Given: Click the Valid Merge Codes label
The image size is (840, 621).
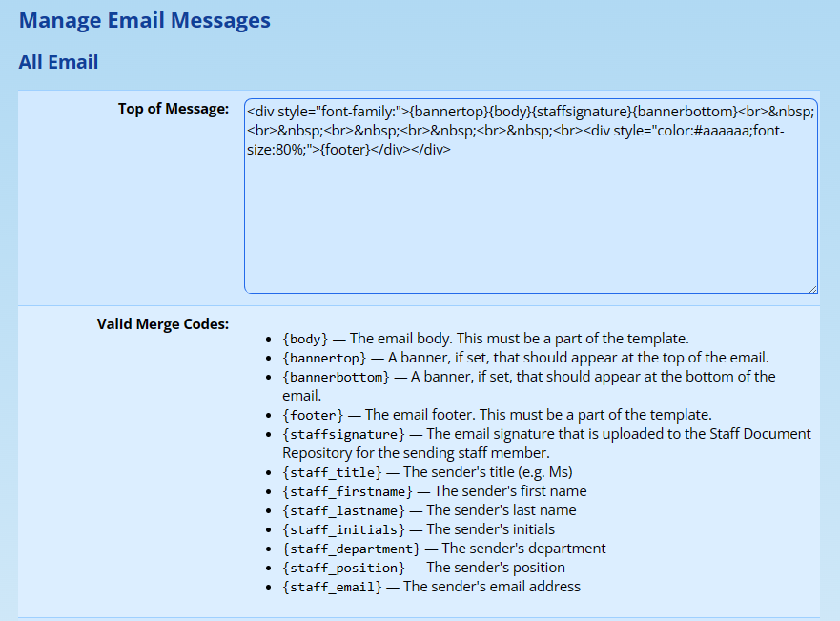Looking at the screenshot, I should 162,324.
